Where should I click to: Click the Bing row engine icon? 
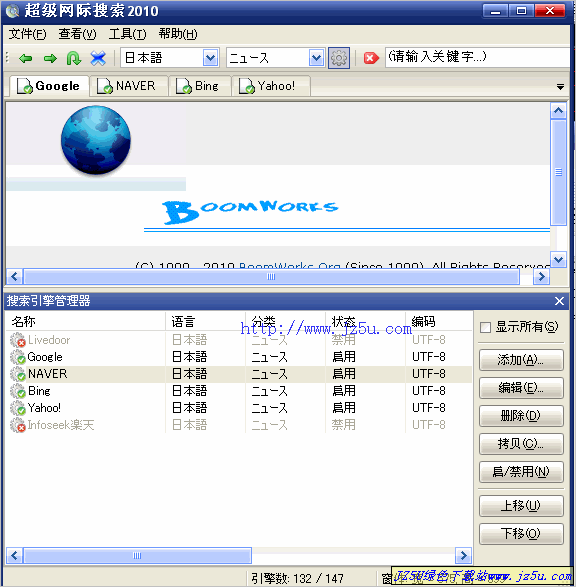18,391
